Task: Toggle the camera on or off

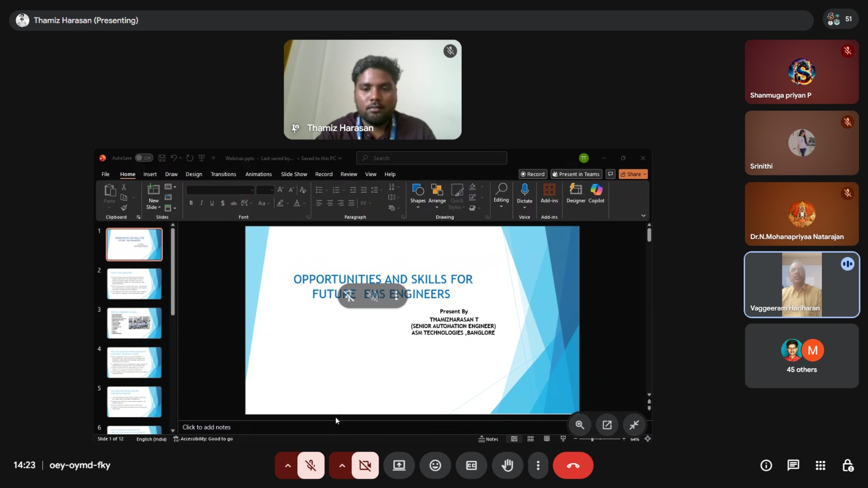Action: point(365,465)
